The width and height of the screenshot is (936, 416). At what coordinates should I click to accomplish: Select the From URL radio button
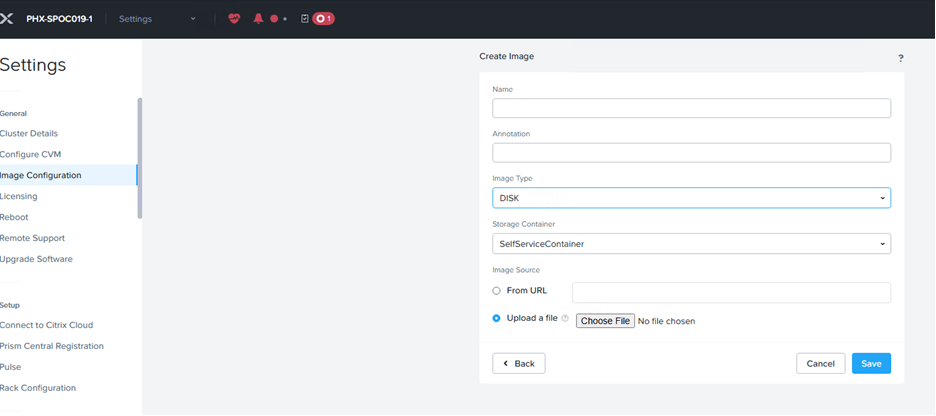(x=497, y=291)
